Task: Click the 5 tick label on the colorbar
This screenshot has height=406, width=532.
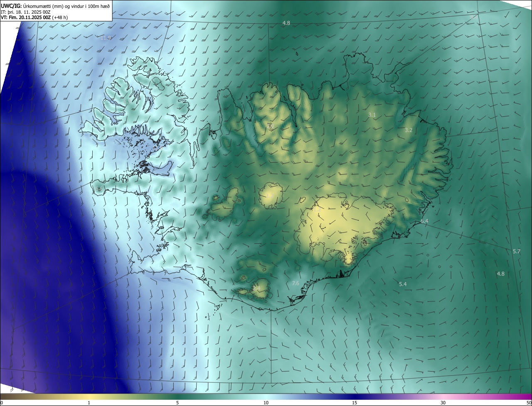Action: [x=177, y=403]
